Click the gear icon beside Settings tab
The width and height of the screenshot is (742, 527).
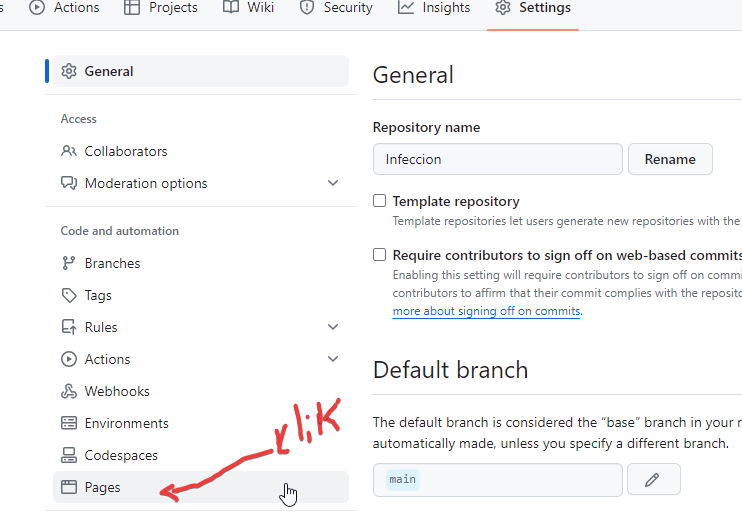point(503,8)
